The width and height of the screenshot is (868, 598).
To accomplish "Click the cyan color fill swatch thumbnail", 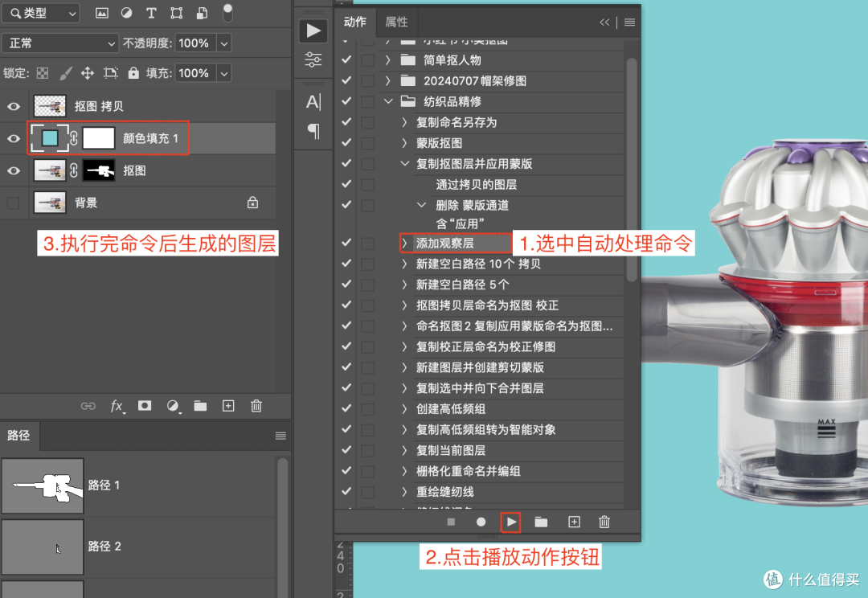I will 50,138.
